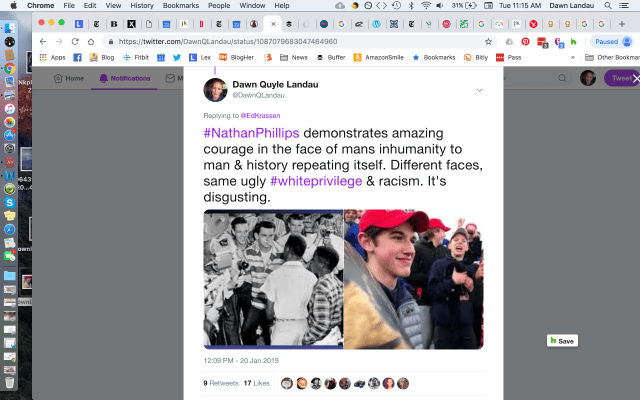Open the Facebook bookmark icon
This screenshot has height=400, width=640.
coord(77,58)
